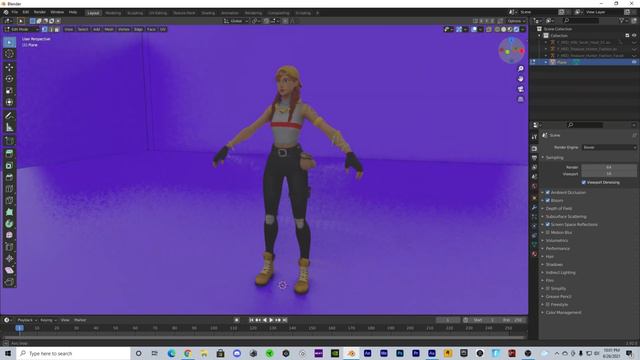Open the Mesh menu in viewport header

click(x=109, y=29)
